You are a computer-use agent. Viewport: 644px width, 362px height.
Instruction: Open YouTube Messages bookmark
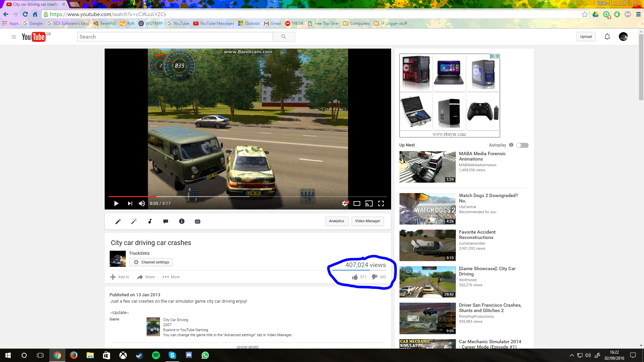(x=214, y=23)
